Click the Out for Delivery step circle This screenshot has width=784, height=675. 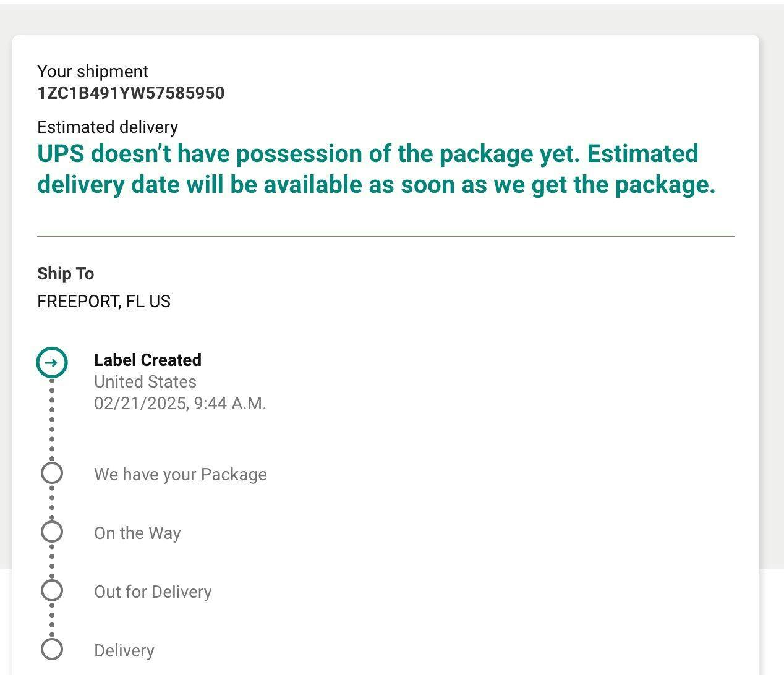pyautogui.click(x=52, y=590)
